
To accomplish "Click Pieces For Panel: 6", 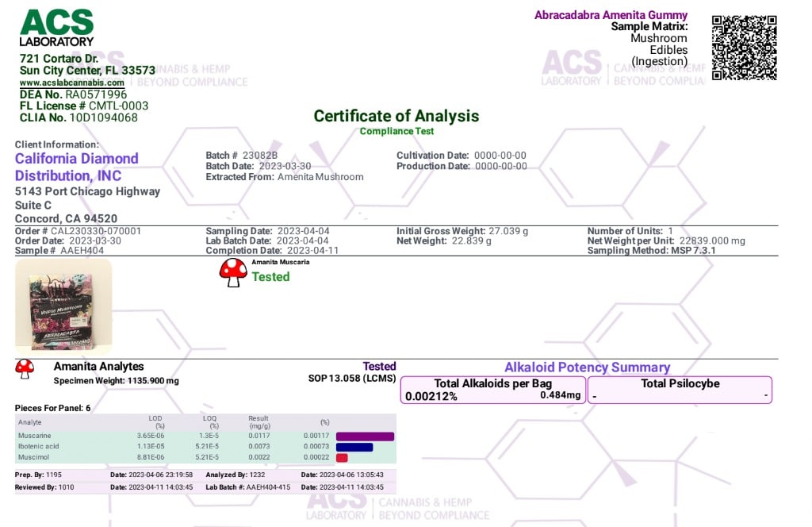I will coord(52,408).
